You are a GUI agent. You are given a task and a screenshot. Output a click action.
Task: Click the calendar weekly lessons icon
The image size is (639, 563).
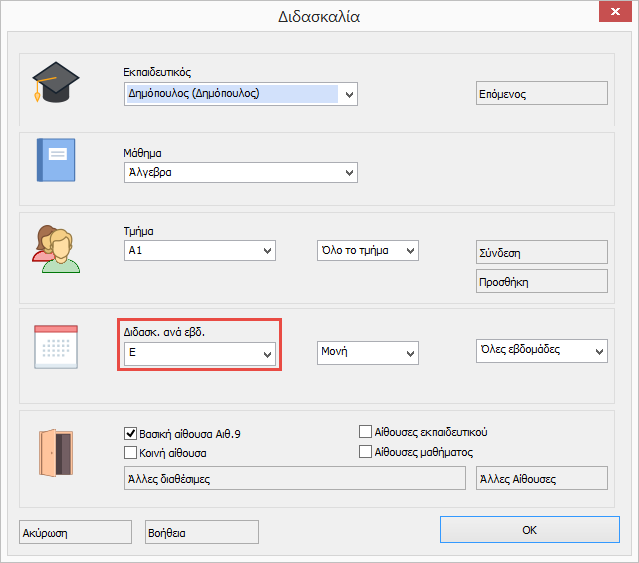(56, 347)
